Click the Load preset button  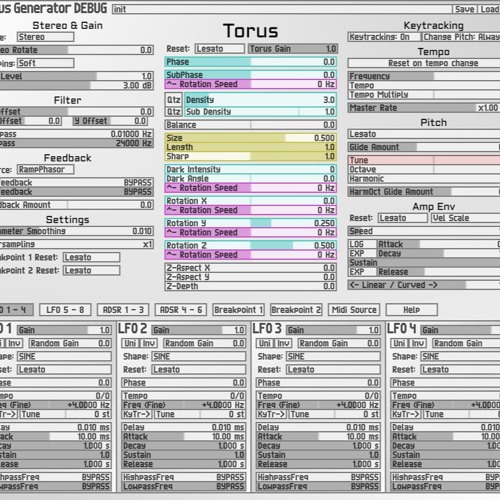tap(489, 9)
